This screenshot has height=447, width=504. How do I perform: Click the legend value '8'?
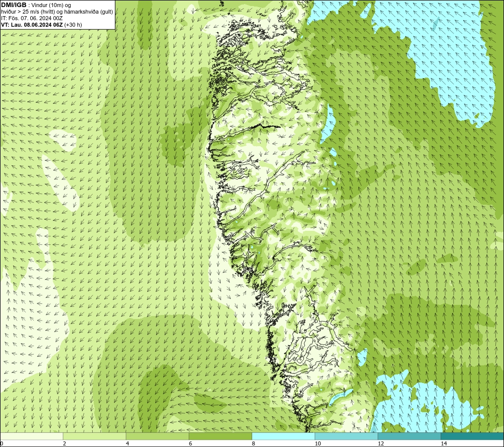[x=254, y=444]
